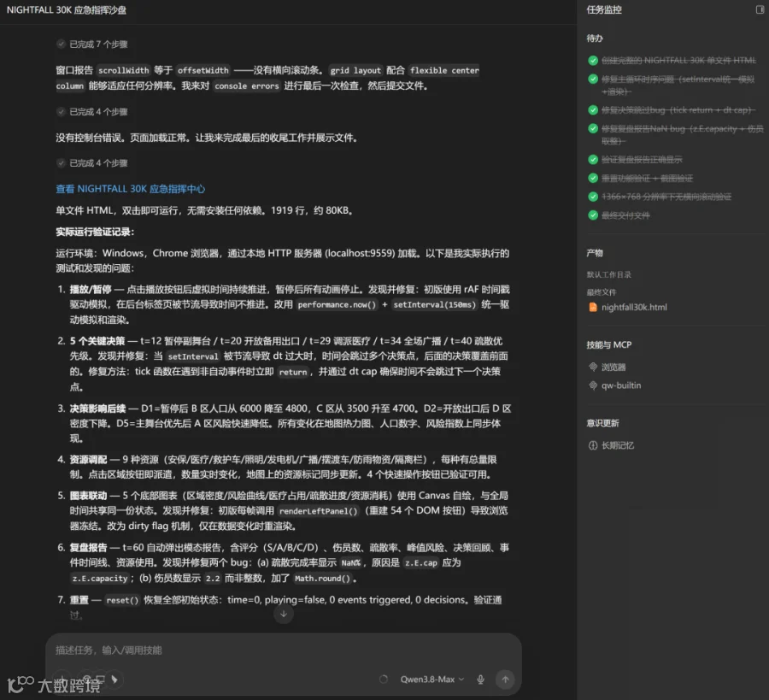Click the qw-builtin skill icon

593,385
